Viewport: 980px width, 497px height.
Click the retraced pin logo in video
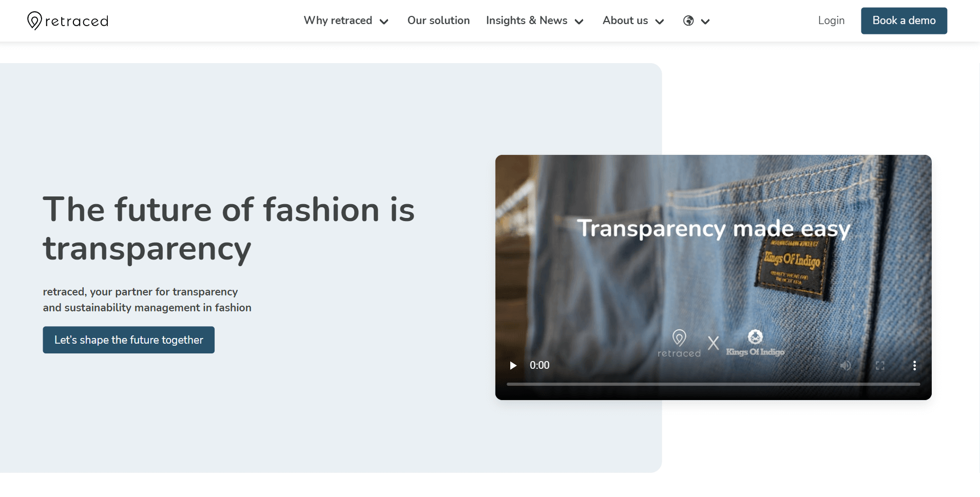pyautogui.click(x=679, y=338)
